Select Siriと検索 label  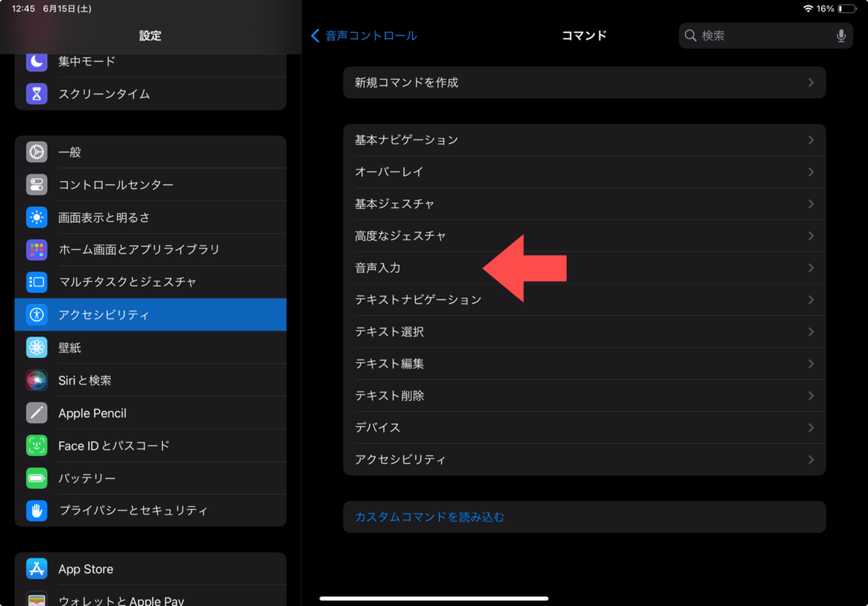pos(85,380)
